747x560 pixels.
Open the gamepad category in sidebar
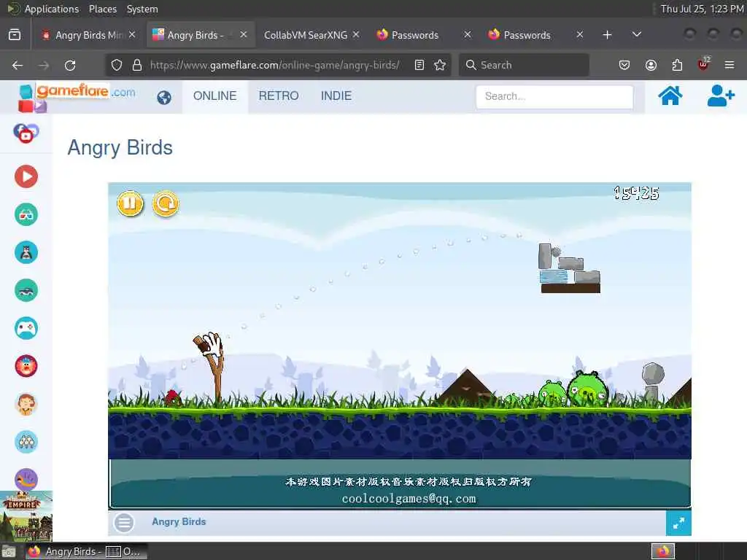point(26,328)
